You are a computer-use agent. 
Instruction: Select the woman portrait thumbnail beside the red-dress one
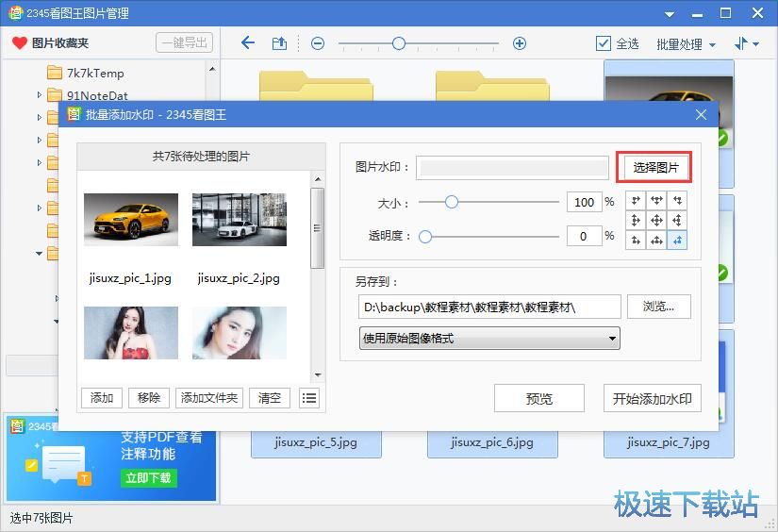pyautogui.click(x=240, y=333)
